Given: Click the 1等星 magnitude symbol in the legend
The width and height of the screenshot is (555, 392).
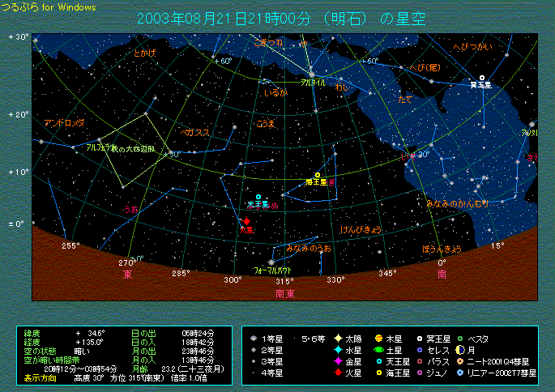Looking at the screenshot, I should (x=254, y=338).
